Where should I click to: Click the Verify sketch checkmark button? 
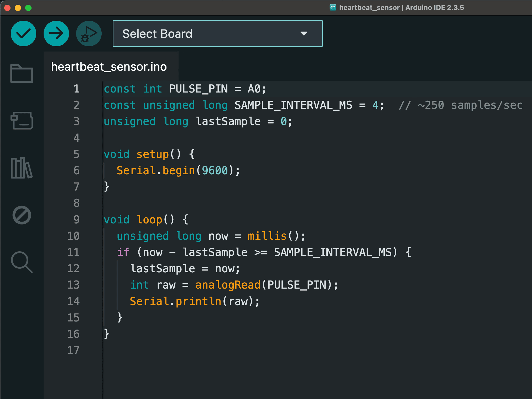23,34
